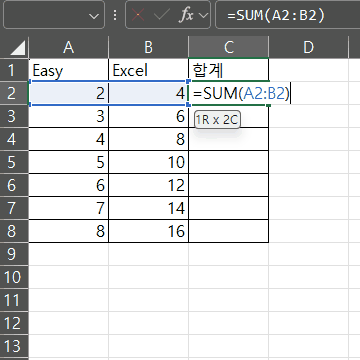The image size is (360, 360).
Task: Click empty cell C4
Action: point(229,139)
